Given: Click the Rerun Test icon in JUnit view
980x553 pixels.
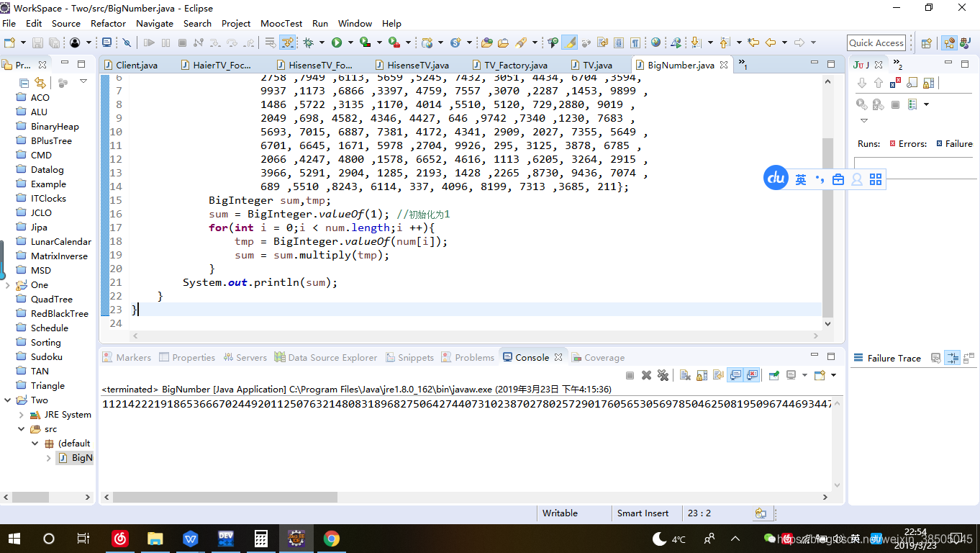Looking at the screenshot, I should click(x=862, y=104).
